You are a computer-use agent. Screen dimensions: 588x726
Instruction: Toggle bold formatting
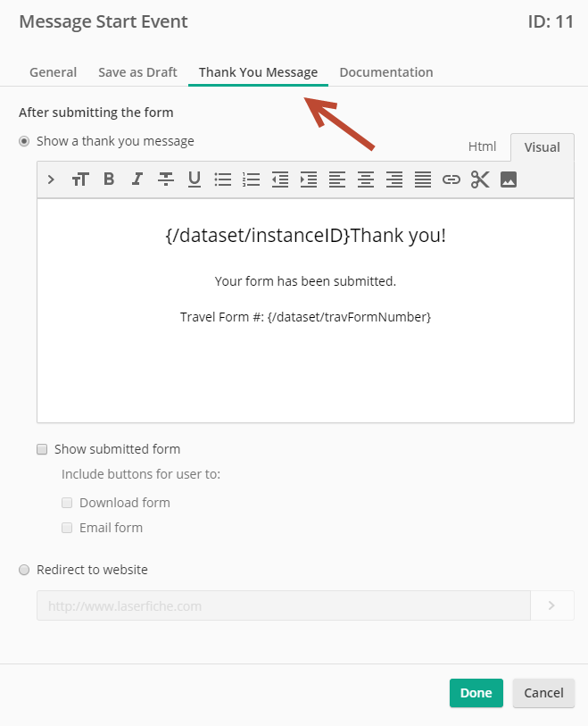click(x=109, y=179)
